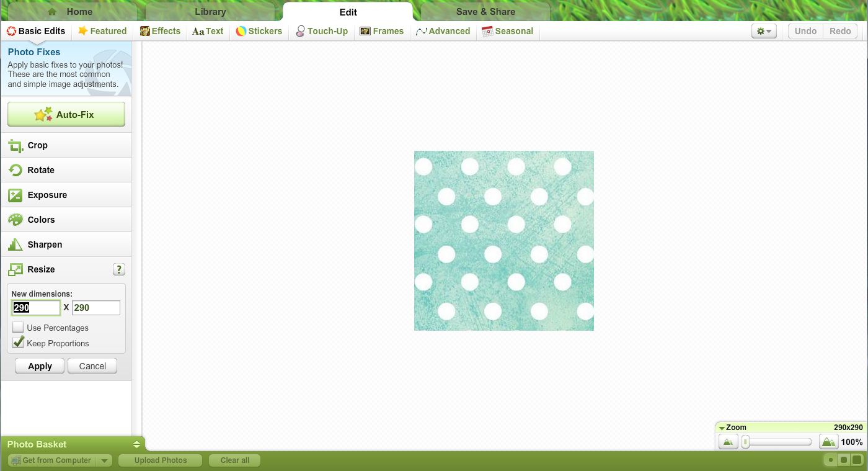The height and width of the screenshot is (471, 868).
Task: Click the Resize help question mark
Action: [119, 269]
